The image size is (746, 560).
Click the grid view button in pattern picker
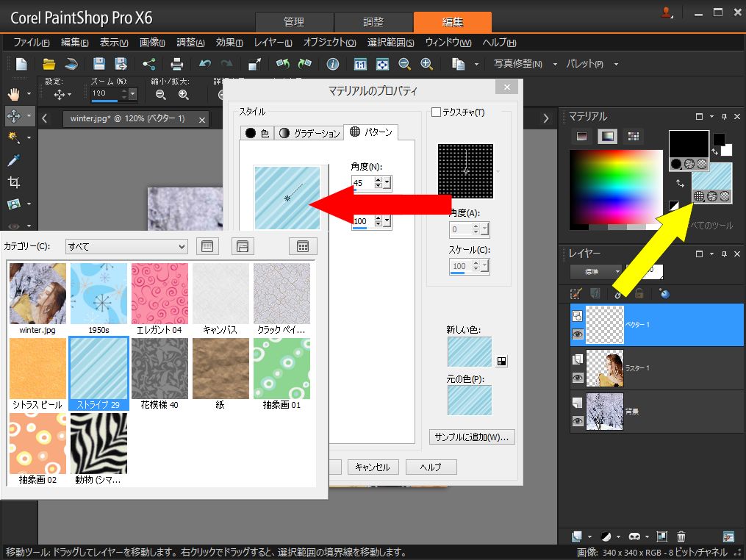point(303,246)
